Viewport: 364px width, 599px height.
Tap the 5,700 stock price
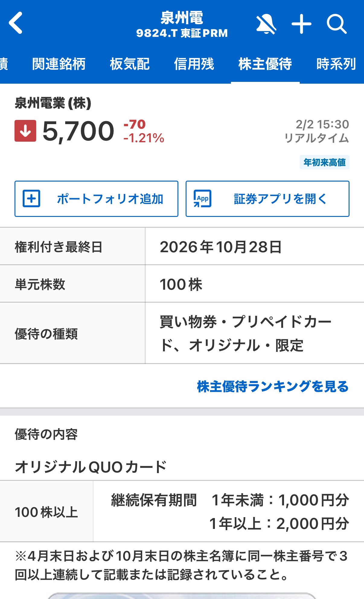78,131
